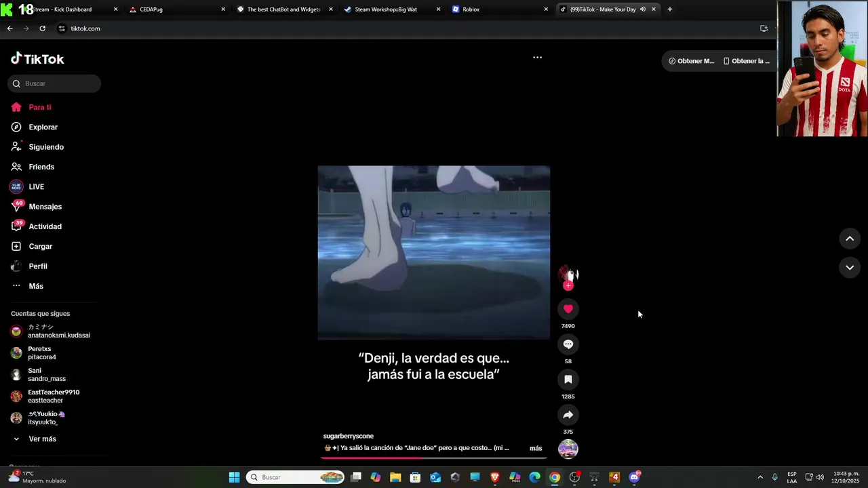Screen dimensions: 868x488
Task: Open the comments on the video
Action: click(568, 344)
